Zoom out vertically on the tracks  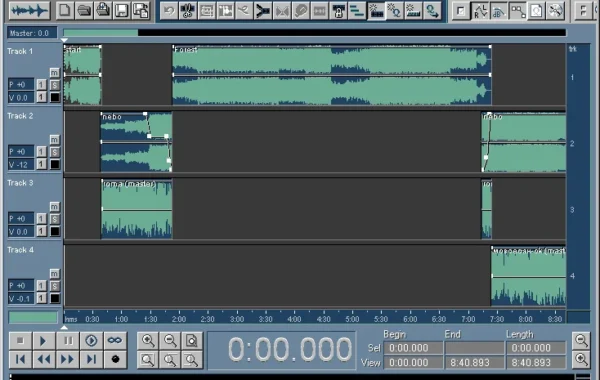(x=581, y=340)
